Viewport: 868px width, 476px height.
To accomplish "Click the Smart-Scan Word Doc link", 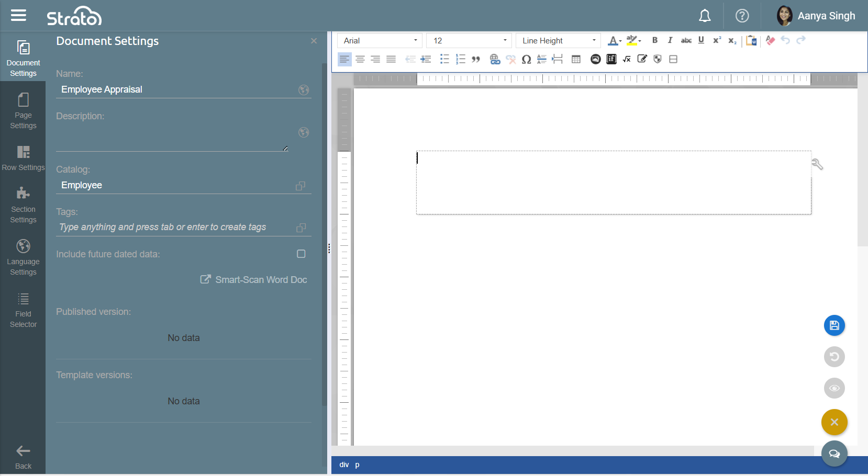I will pos(254,280).
